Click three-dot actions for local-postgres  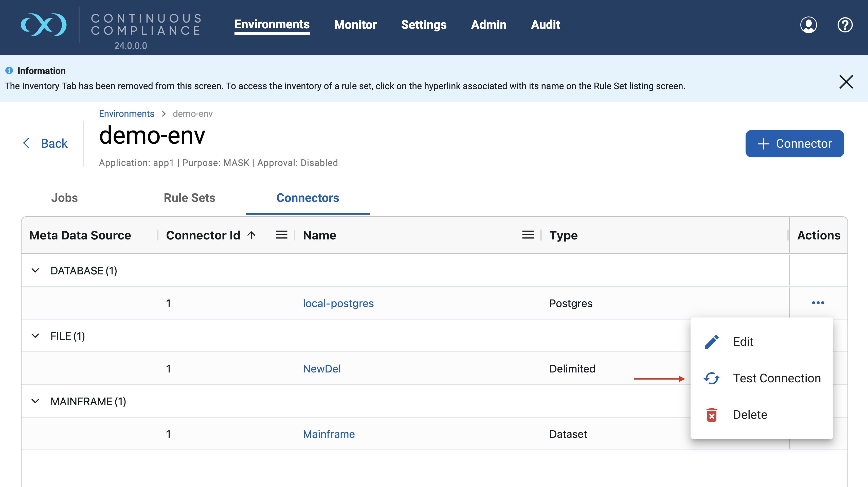click(x=818, y=303)
